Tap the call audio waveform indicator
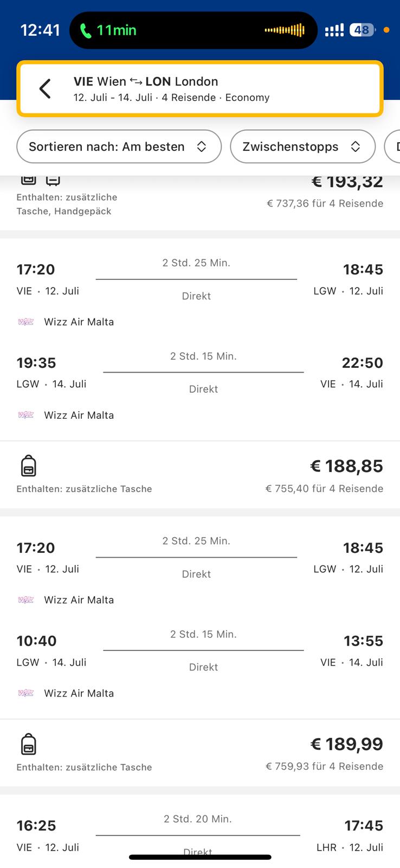 point(285,30)
